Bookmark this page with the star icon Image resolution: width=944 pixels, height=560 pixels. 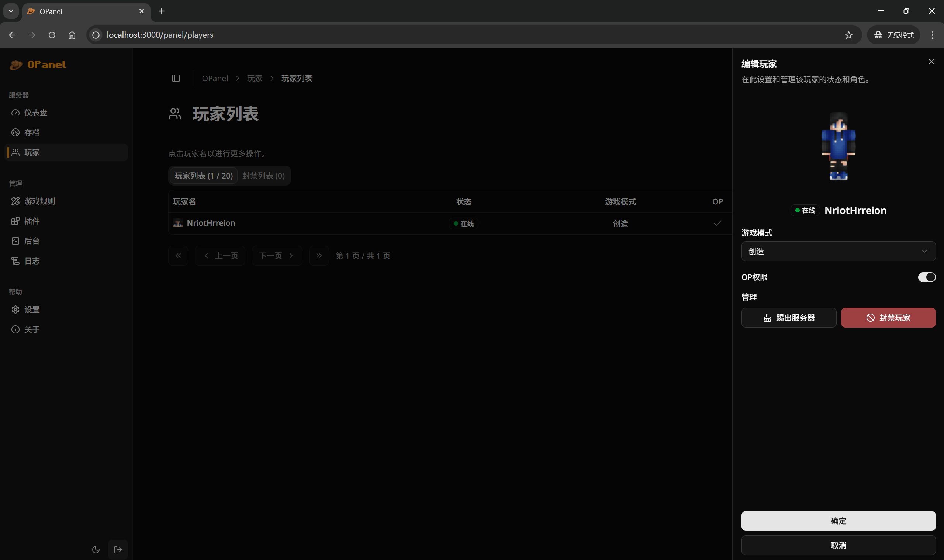click(848, 35)
